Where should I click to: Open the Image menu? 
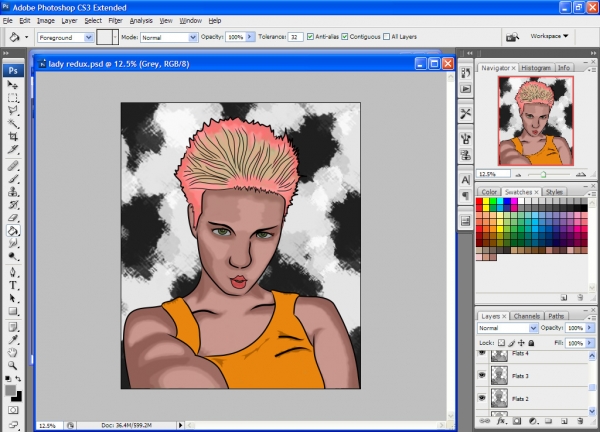tap(46, 21)
